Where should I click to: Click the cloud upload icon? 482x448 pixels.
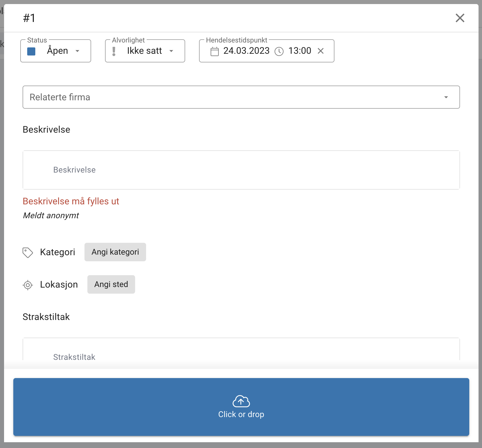pyautogui.click(x=241, y=401)
